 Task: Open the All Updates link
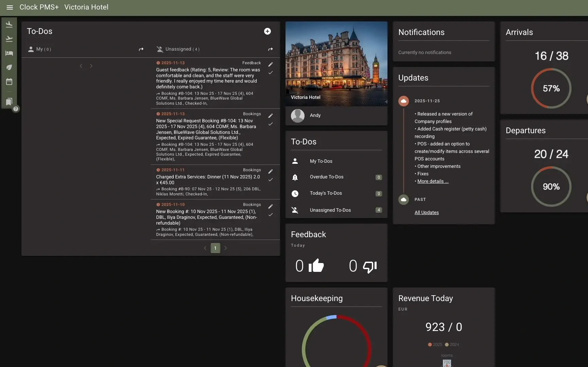pos(427,213)
